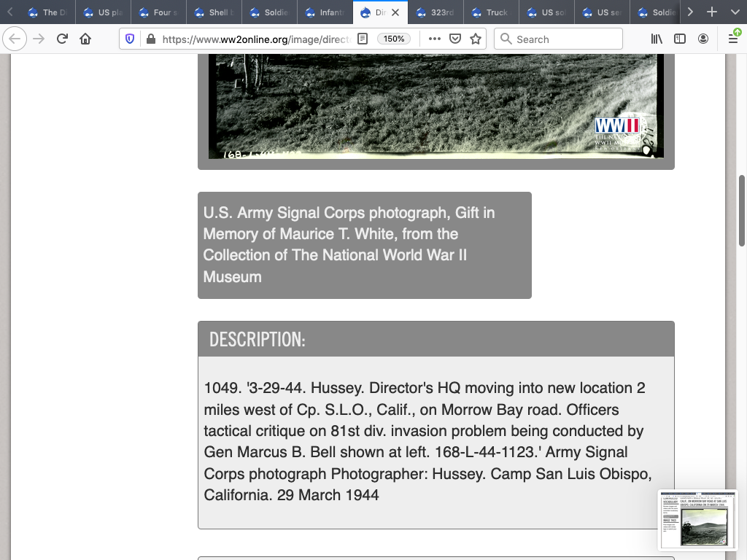The image size is (747, 560).
Task: Reset the 150% zoom level
Action: click(x=394, y=39)
